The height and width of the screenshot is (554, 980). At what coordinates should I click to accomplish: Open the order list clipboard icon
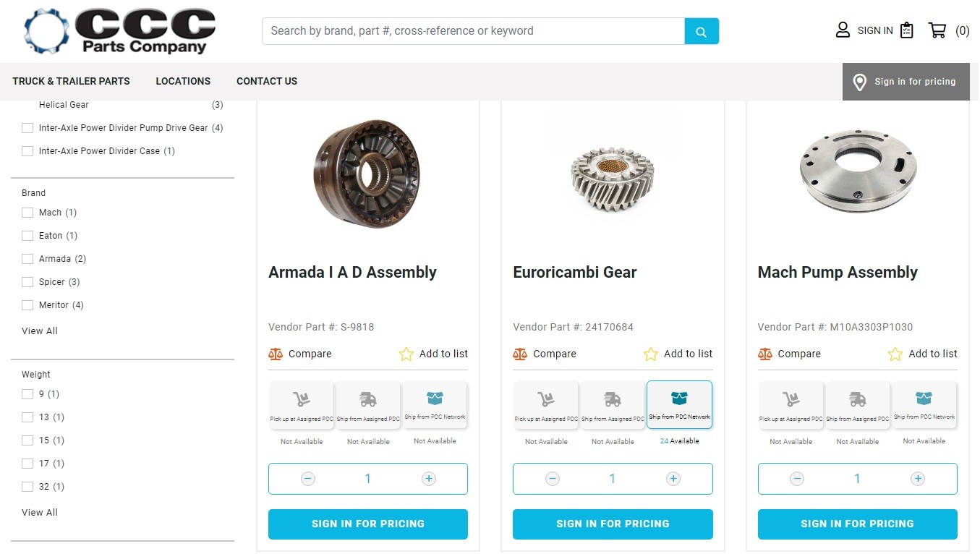pyautogui.click(x=907, y=30)
